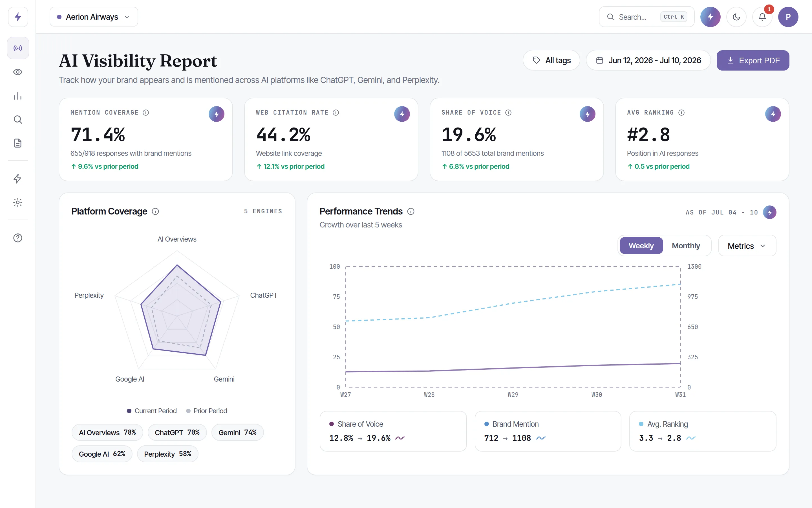Viewport: 812px width, 508px height.
Task: Open the eye monitoring sidebar icon
Action: 18,72
